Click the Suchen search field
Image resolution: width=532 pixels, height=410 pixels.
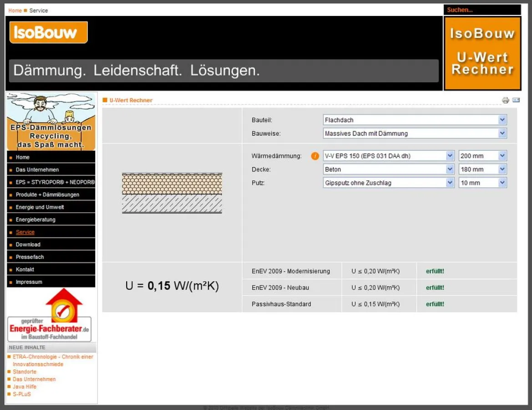(x=481, y=10)
